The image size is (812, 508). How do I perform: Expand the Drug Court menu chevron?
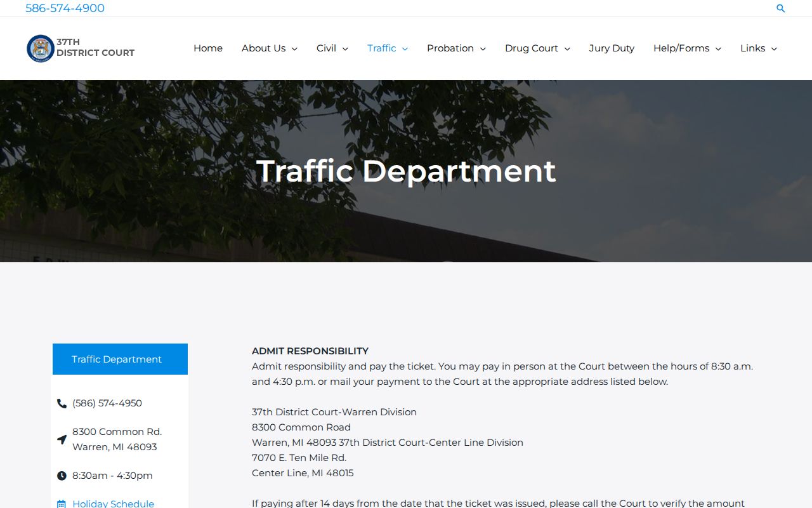point(567,49)
